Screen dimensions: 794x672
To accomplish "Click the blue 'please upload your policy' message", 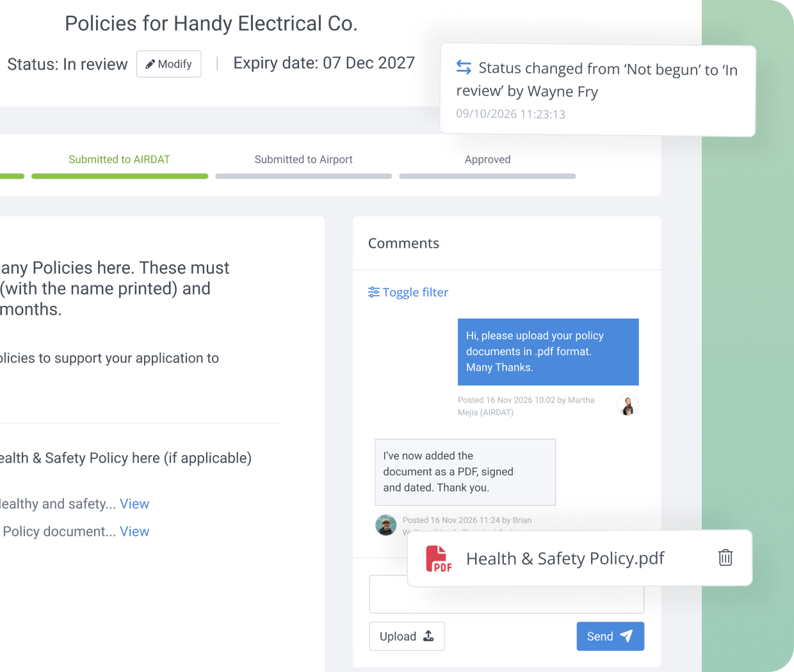I will click(548, 351).
